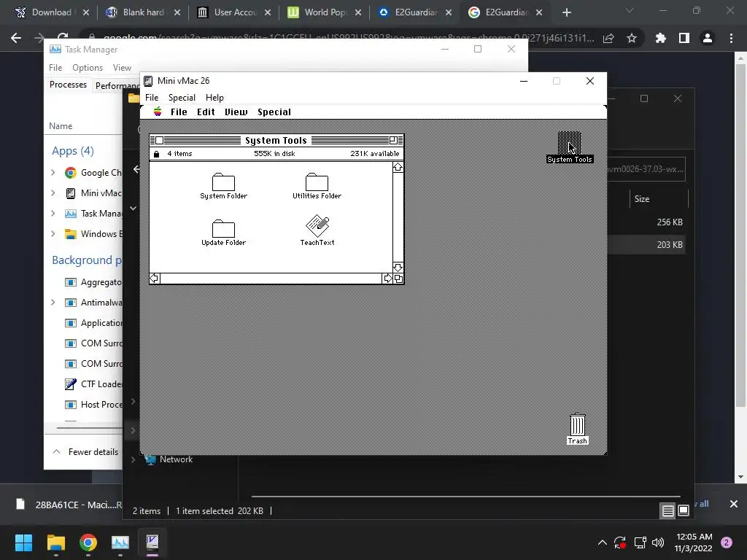
Task: Open the Mini vMac Help menu
Action: (214, 98)
